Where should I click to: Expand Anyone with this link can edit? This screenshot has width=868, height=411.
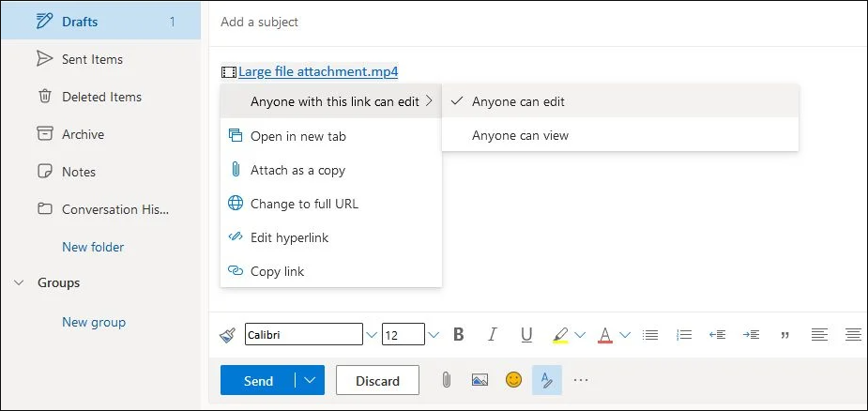click(x=331, y=101)
